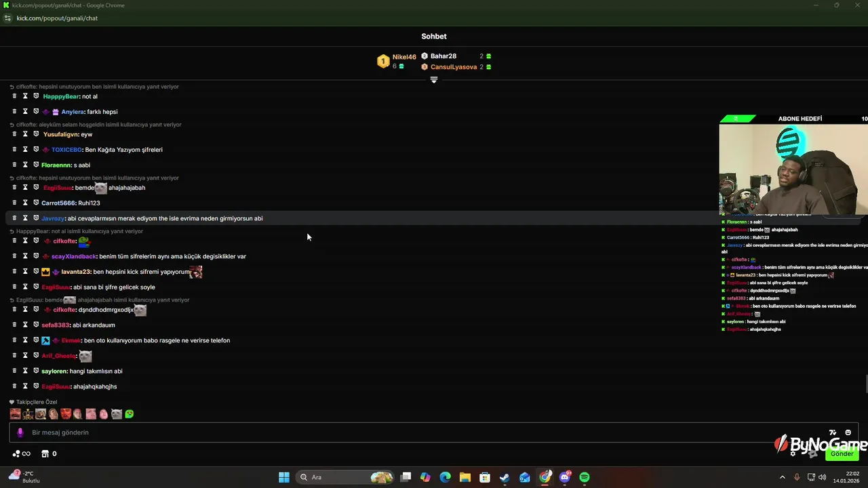The height and width of the screenshot is (488, 868).
Task: Click the kick.com/popout/ganali/chat address bar
Action: pos(57,18)
